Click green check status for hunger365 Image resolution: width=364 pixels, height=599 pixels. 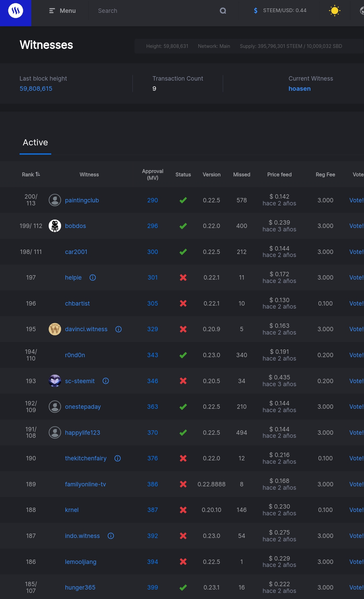183,588
